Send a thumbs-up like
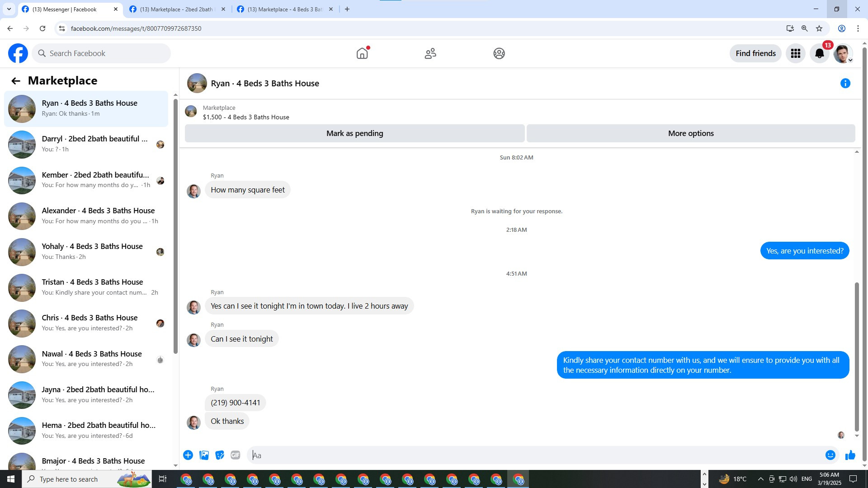868x488 pixels. coord(850,455)
